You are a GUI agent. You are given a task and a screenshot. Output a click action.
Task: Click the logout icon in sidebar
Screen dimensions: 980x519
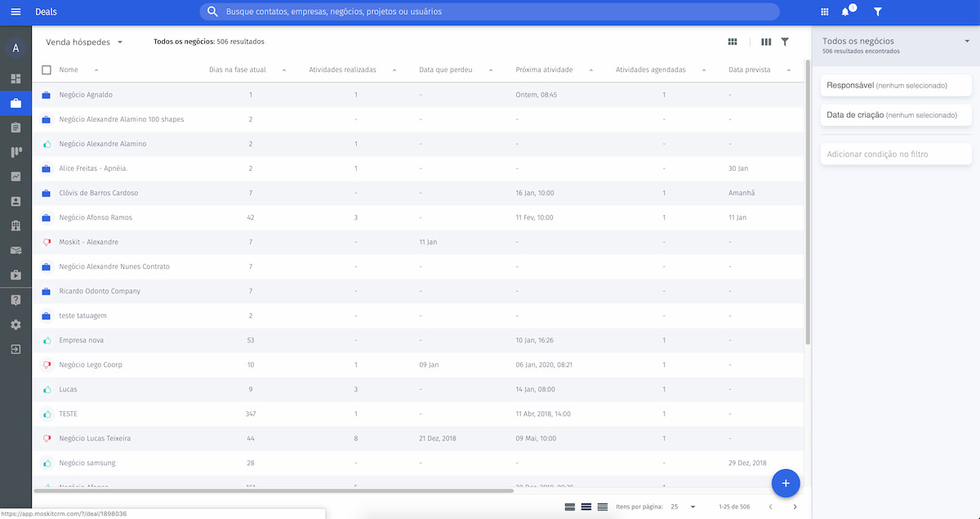click(x=16, y=349)
